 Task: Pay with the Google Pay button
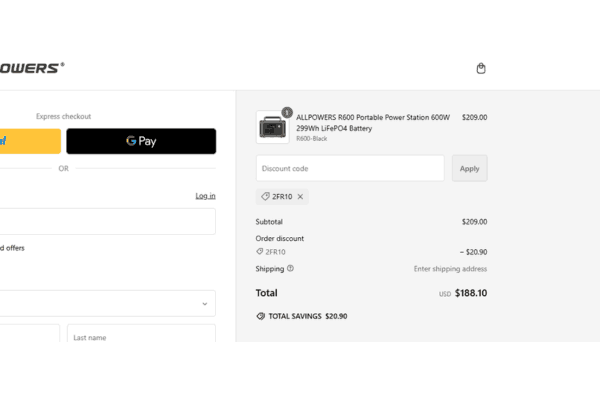click(141, 141)
